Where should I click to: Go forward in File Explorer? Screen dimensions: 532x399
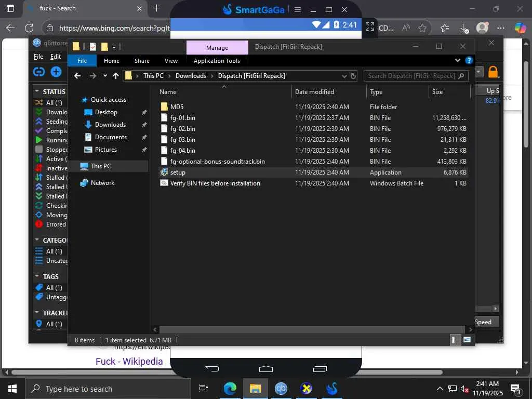[92, 76]
